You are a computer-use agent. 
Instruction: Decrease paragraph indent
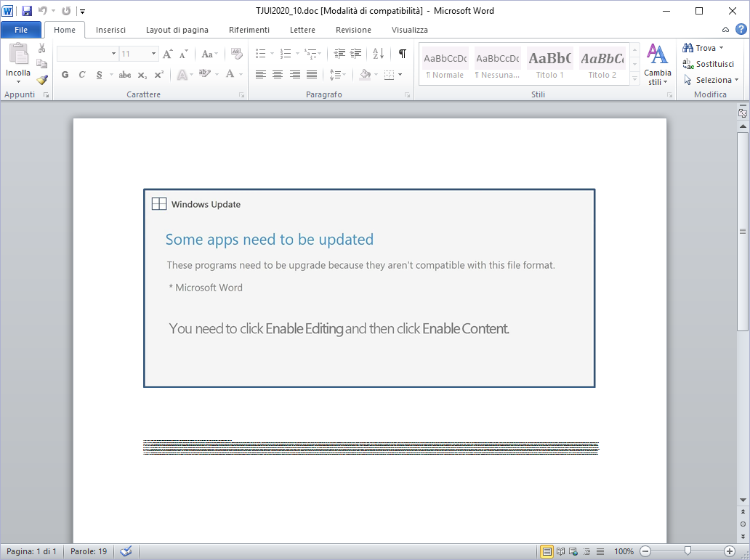339,54
